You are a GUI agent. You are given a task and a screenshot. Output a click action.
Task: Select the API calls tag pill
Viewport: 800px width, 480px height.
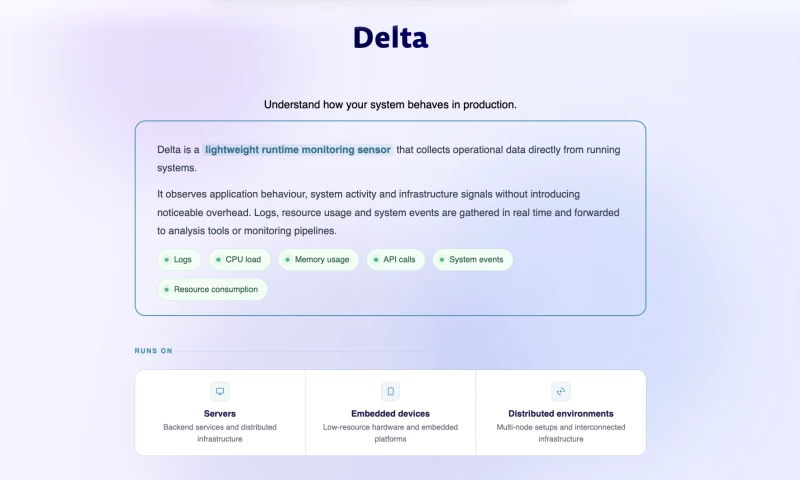[395, 260]
